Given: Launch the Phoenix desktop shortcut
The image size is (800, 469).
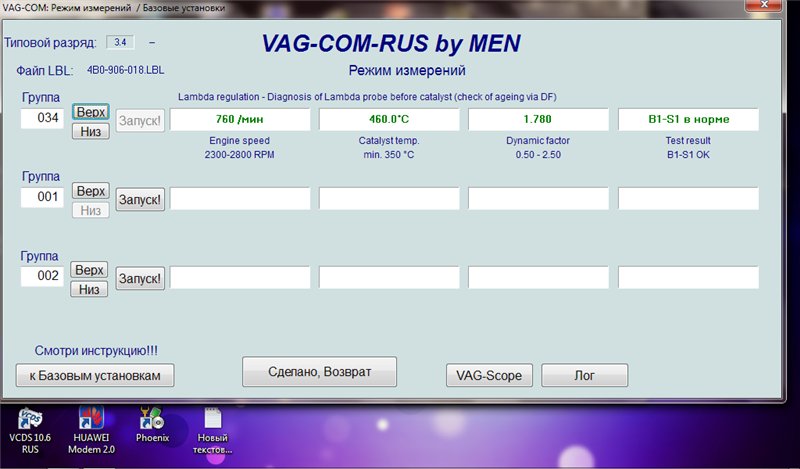Looking at the screenshot, I should pos(152,425).
